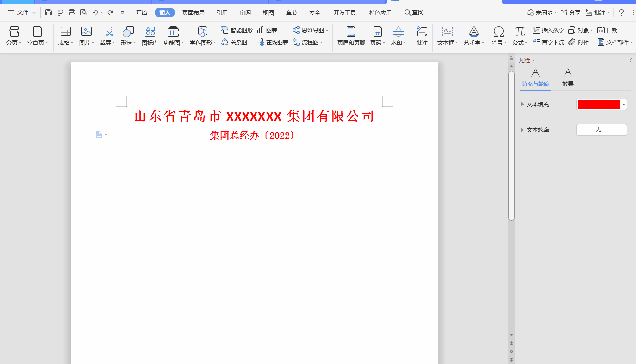
Task: Click the 学科图形 subject graphics icon
Action: coord(202,31)
